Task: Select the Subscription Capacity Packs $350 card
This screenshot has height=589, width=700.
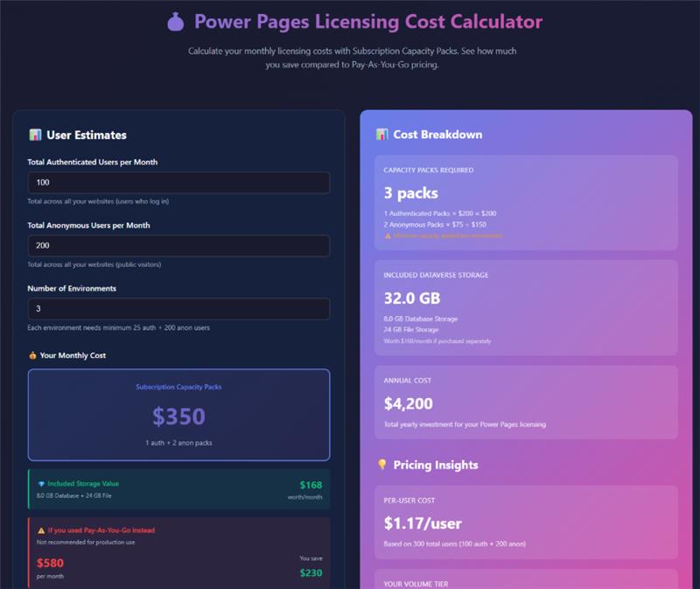Action: [178, 415]
